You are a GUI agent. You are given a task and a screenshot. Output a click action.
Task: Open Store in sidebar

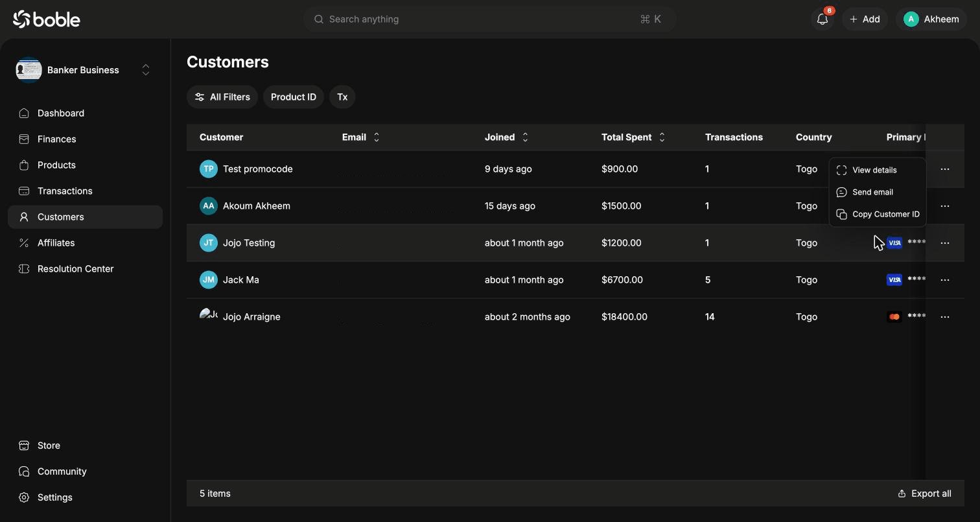[x=85, y=445]
